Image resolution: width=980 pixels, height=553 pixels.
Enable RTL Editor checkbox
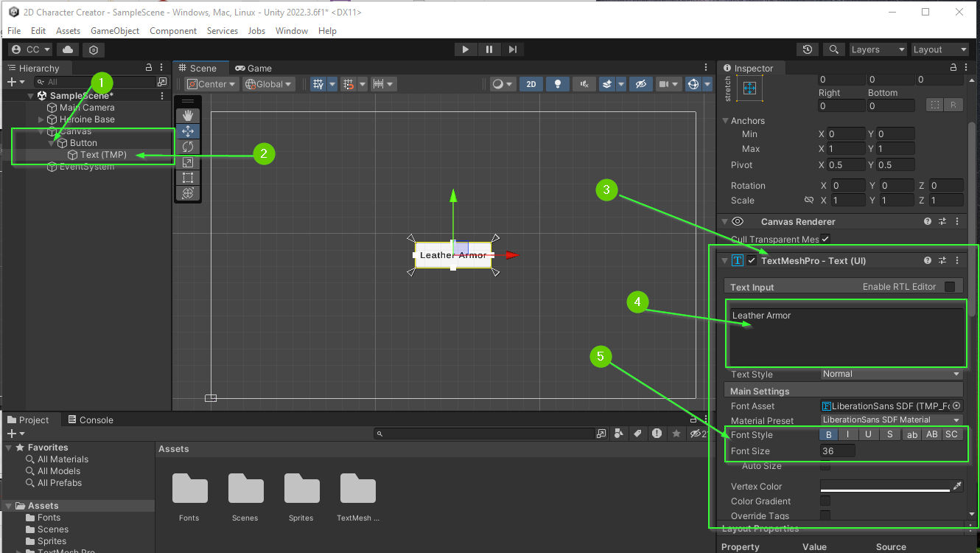950,287
